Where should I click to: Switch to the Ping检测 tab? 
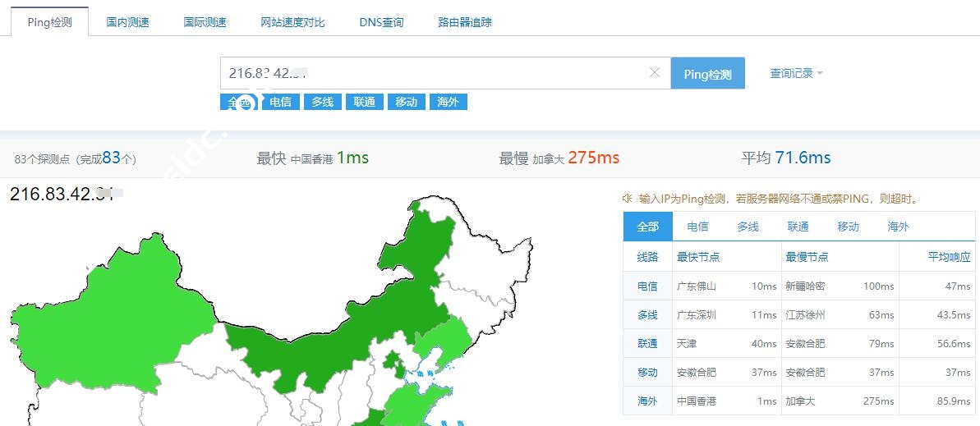coord(49,22)
